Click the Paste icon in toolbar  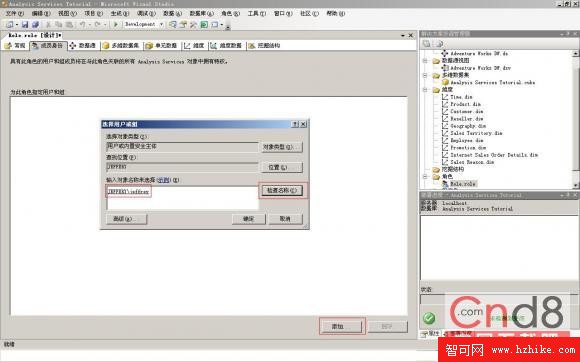(x=69, y=24)
